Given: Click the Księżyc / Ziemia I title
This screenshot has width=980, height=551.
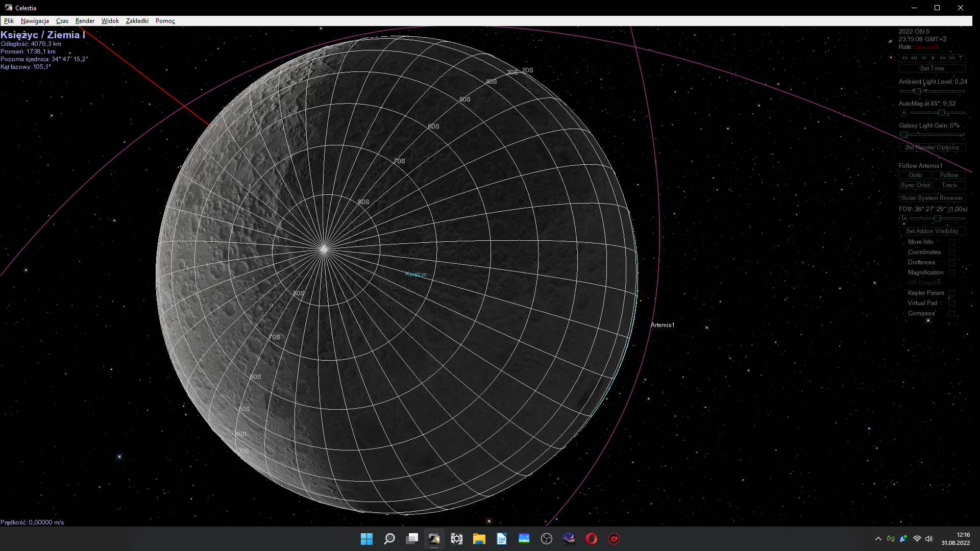Looking at the screenshot, I should [43, 35].
